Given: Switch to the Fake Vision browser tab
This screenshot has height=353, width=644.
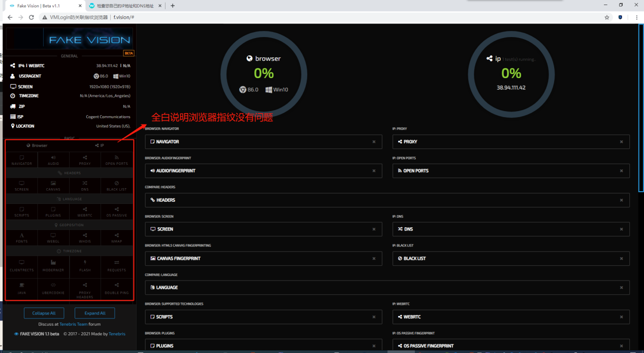Looking at the screenshot, I should pos(44,6).
